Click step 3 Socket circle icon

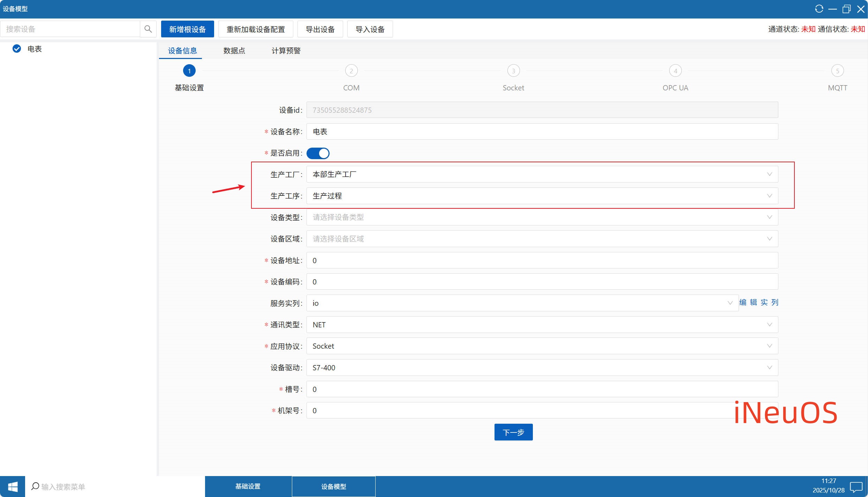513,71
